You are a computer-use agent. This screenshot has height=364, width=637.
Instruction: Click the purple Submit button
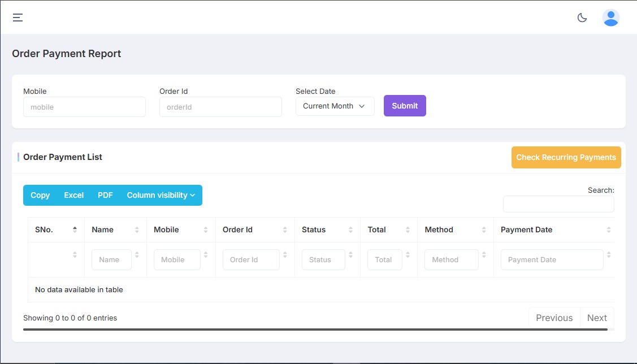(405, 106)
